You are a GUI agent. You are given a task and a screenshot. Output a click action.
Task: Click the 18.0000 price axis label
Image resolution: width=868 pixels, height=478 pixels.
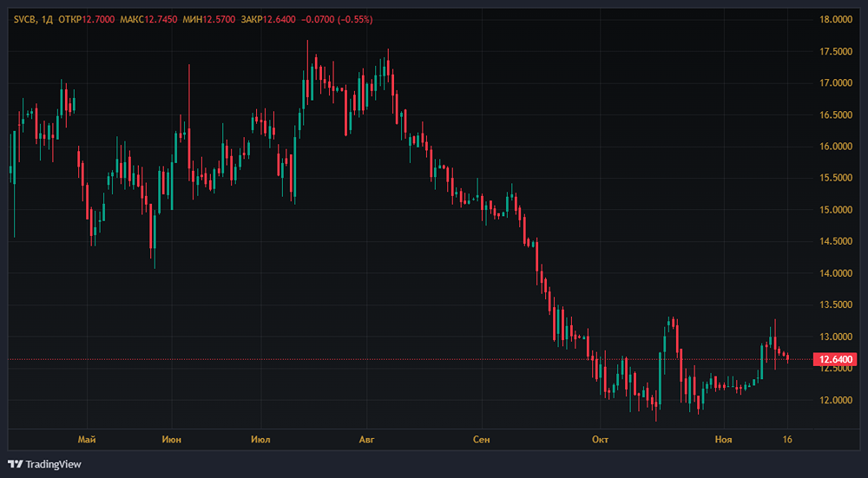click(835, 19)
